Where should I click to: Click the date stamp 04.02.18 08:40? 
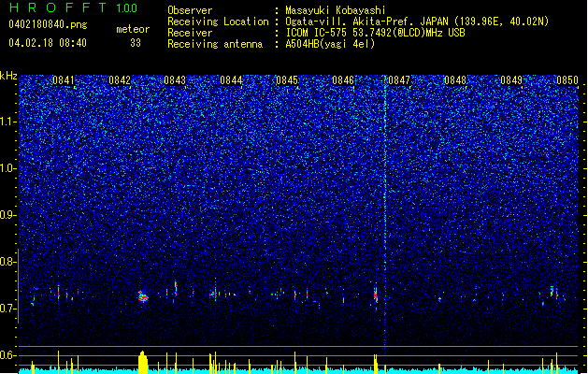click(x=48, y=43)
